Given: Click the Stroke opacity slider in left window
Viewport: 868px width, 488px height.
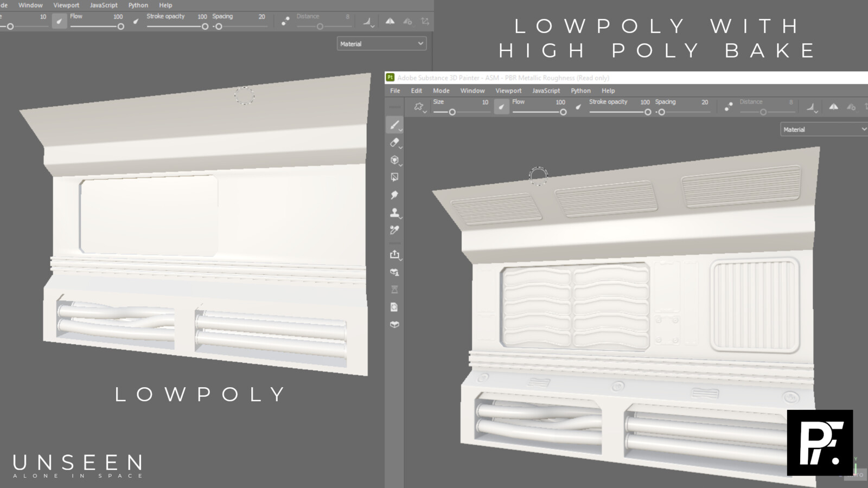Looking at the screenshot, I should click(x=177, y=27).
